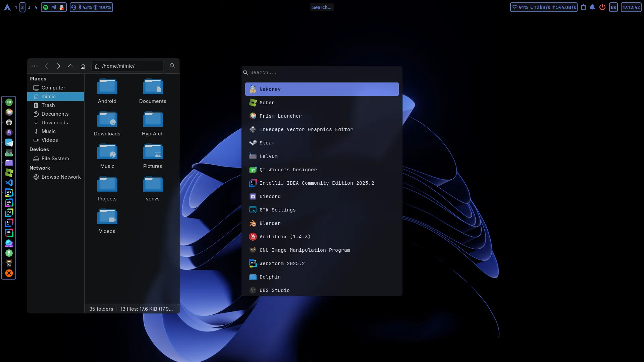Image resolution: width=644 pixels, height=362 pixels.
Task: Launch Spotify from the left dock
Action: pos(9,102)
